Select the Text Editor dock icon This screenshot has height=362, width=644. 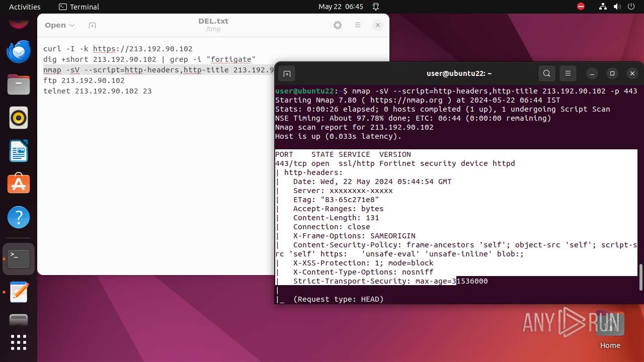pyautogui.click(x=19, y=292)
